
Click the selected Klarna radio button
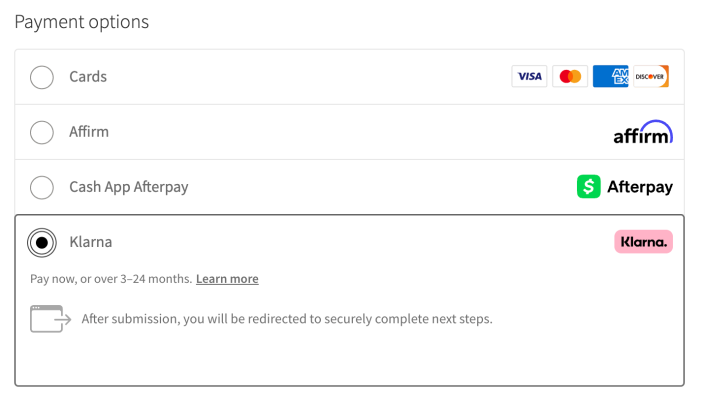point(42,242)
